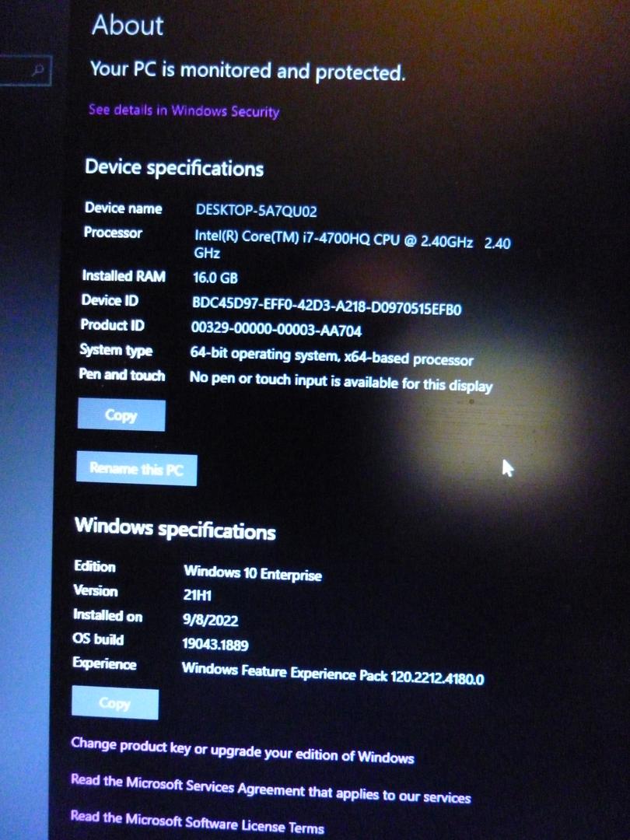The width and height of the screenshot is (630, 840).
Task: Click the Version label
Action: point(96,590)
